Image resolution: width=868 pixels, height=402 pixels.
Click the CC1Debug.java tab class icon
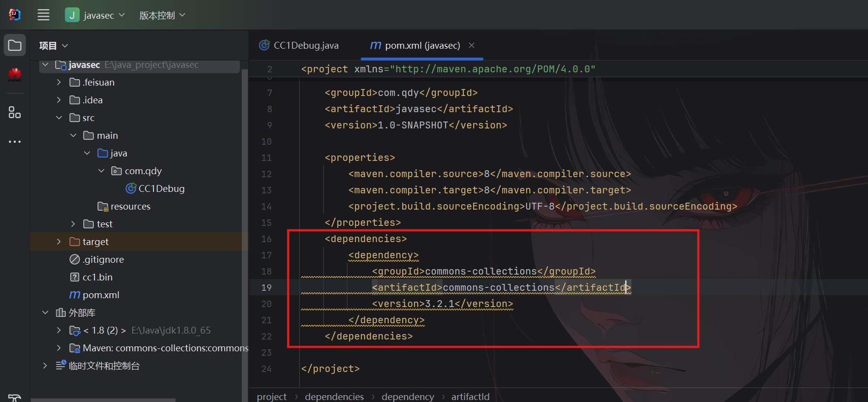[x=265, y=45]
